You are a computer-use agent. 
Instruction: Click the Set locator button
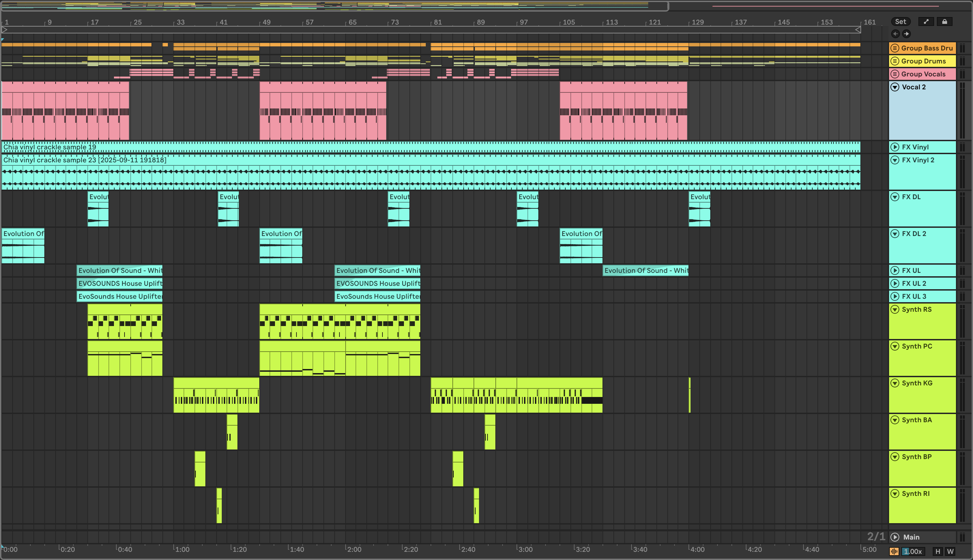point(900,21)
